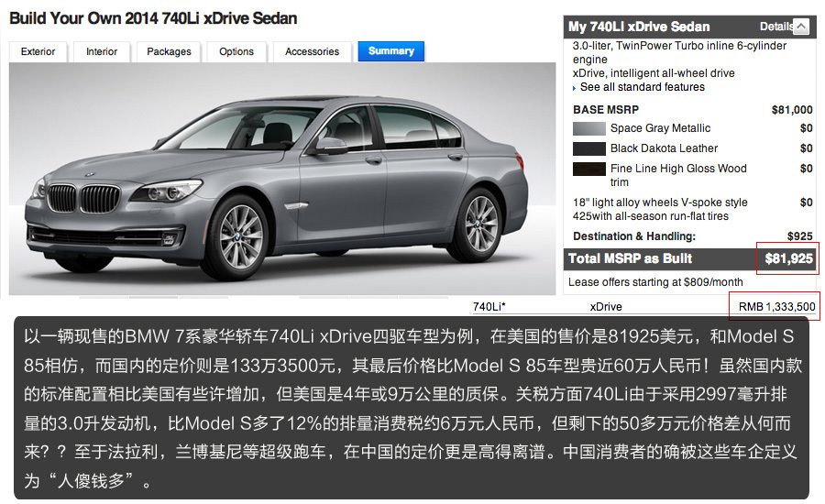Click the 740Li* model label
This screenshot has height=504, width=825.
tap(489, 307)
